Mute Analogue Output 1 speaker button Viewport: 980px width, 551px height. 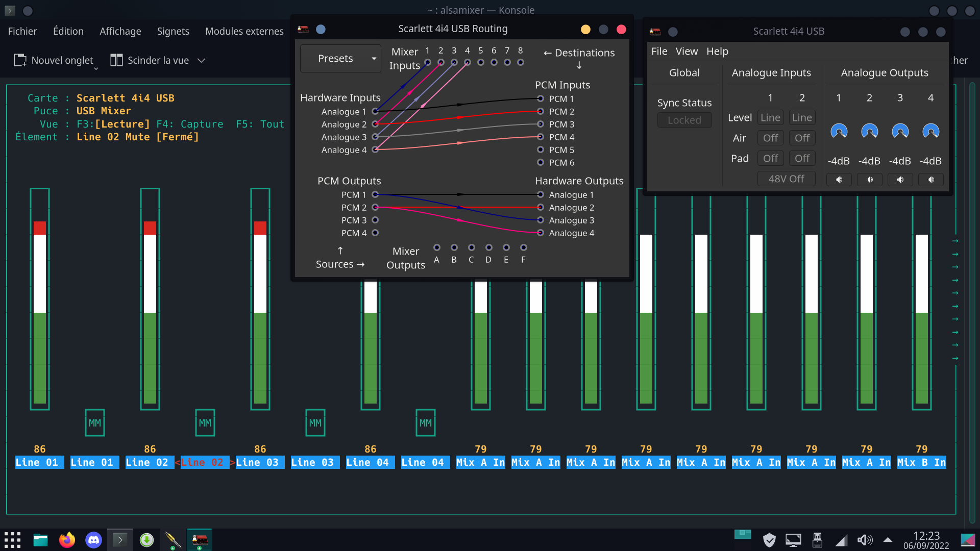click(x=839, y=180)
